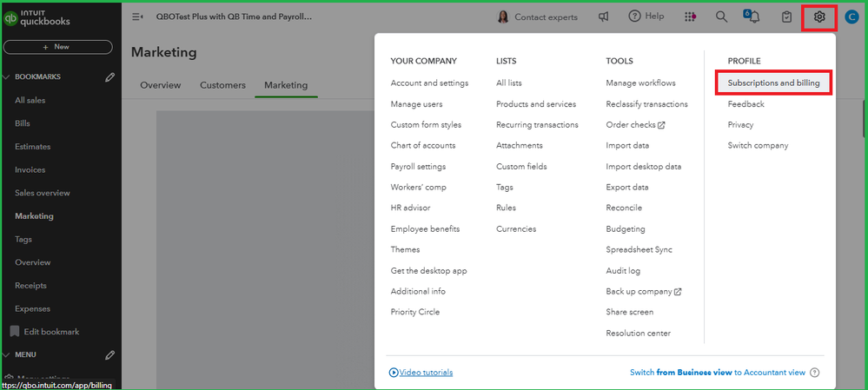The height and width of the screenshot is (390, 868).
Task: Collapse the Menu section chevron
Action: pyautogui.click(x=7, y=354)
